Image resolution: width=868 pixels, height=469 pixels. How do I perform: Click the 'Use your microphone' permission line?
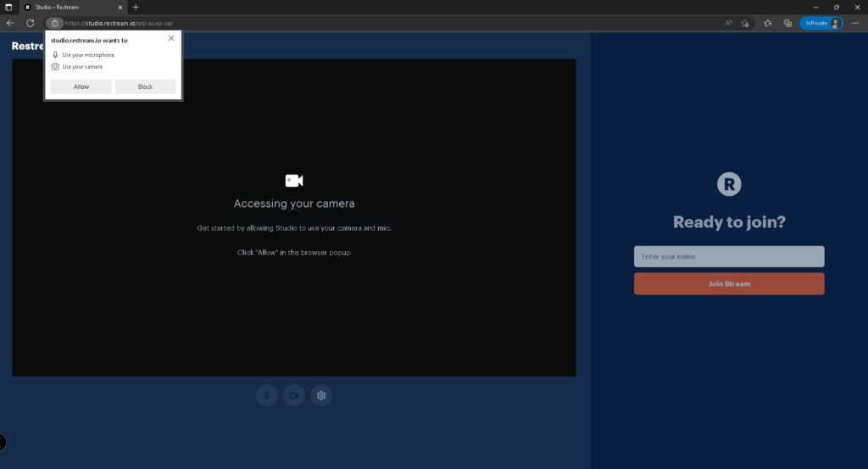click(x=83, y=55)
